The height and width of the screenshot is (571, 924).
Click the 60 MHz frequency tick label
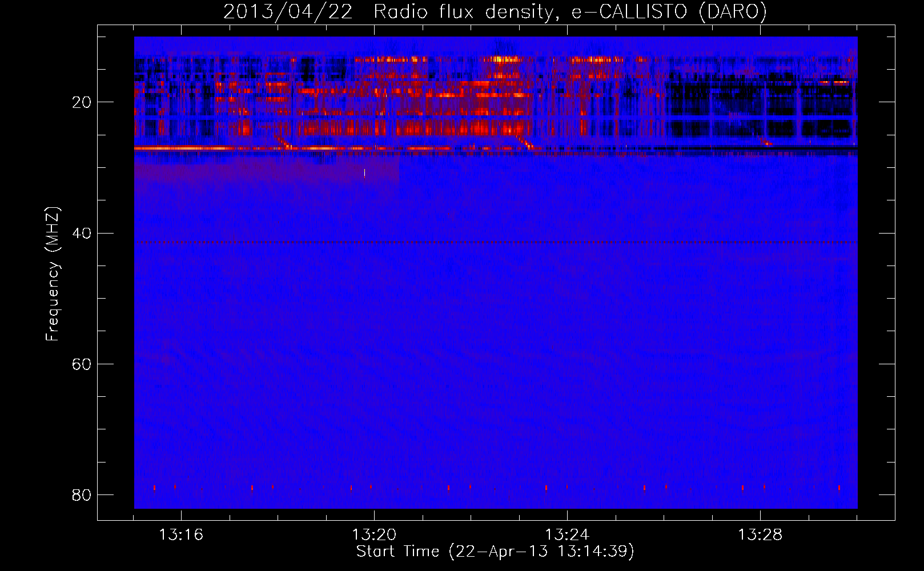pyautogui.click(x=82, y=364)
